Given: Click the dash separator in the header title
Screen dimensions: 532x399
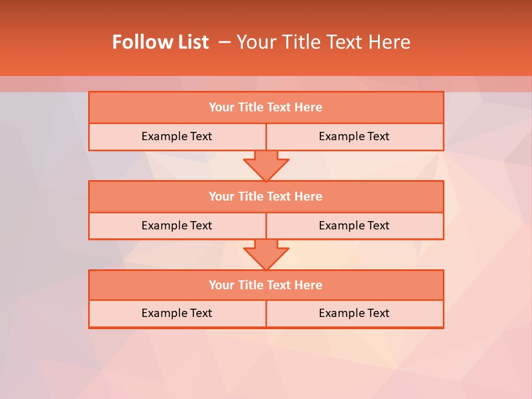Looking at the screenshot, I should pos(224,43).
